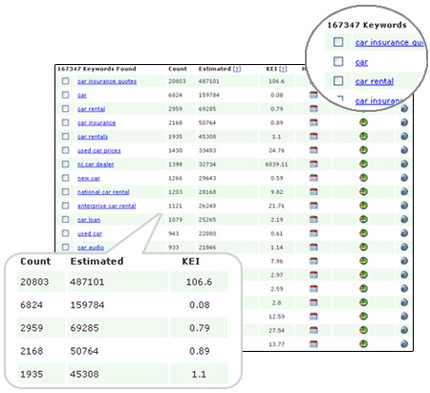The image size is (430, 393).
Task: Open calendar icon in 'car rental' row
Action: click(x=313, y=109)
